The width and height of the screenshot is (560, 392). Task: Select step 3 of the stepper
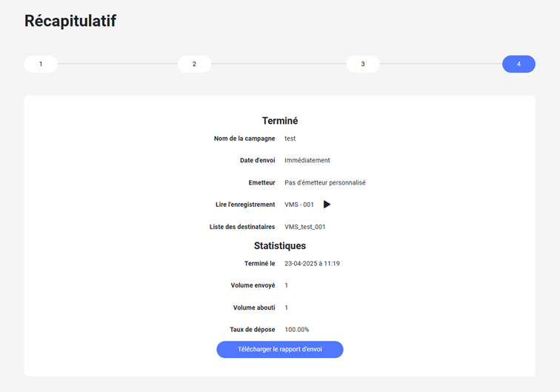click(x=363, y=64)
